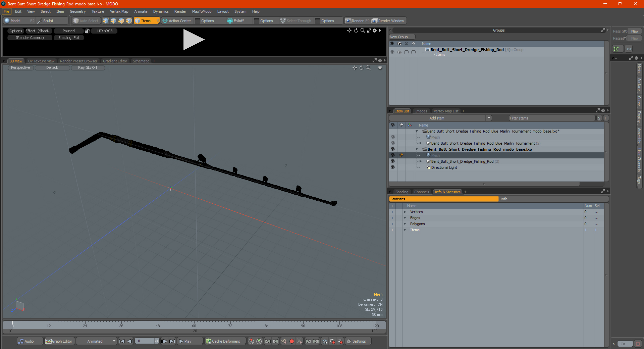Viewport: 644px width, 349px height.
Task: Step to previous frame icon
Action: (130, 341)
